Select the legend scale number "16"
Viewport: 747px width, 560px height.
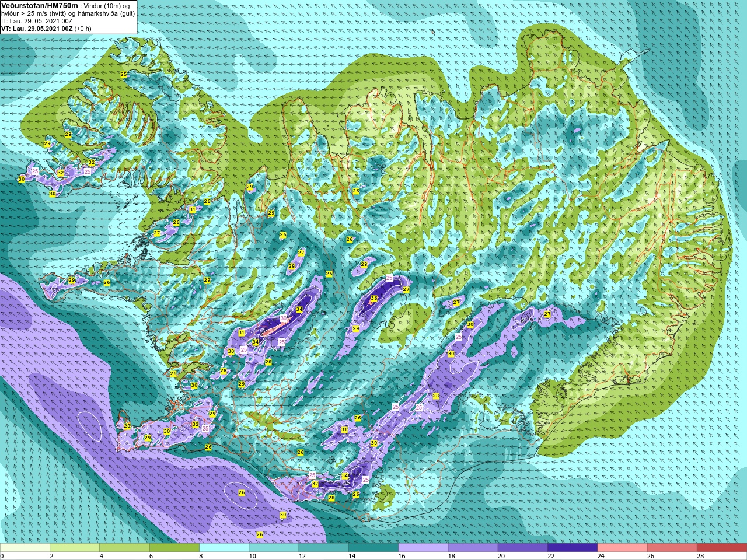pyautogui.click(x=402, y=556)
